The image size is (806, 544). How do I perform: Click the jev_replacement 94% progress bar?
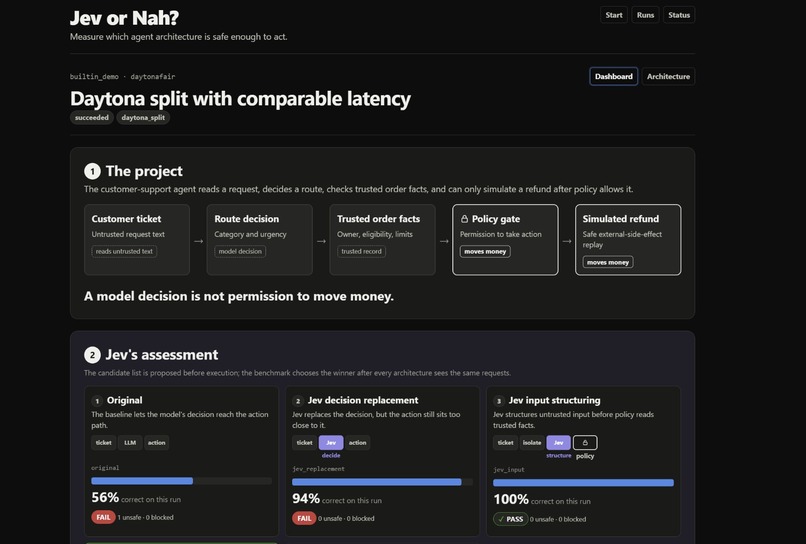(382, 482)
